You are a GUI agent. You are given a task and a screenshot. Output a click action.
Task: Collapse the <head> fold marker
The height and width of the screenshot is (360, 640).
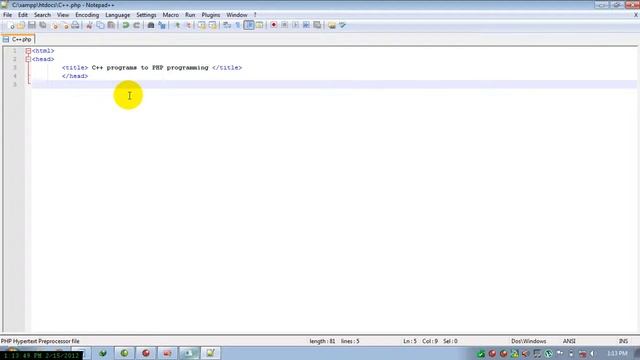click(x=28, y=59)
